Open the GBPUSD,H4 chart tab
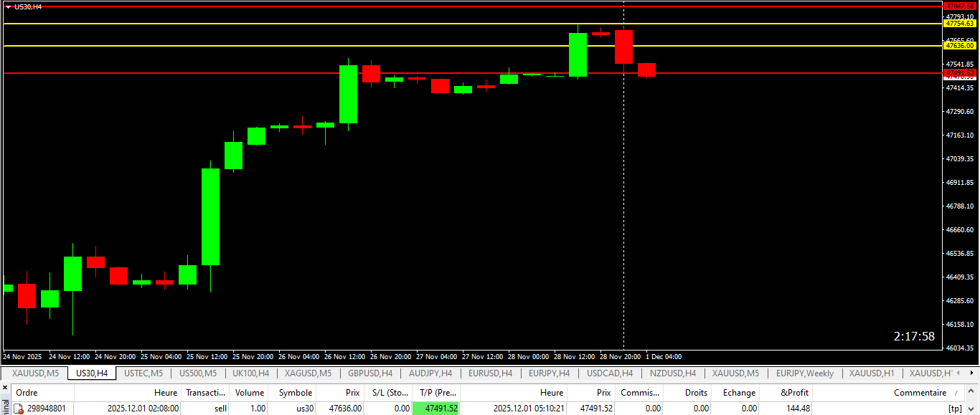This screenshot has width=980, height=415. pos(370,373)
